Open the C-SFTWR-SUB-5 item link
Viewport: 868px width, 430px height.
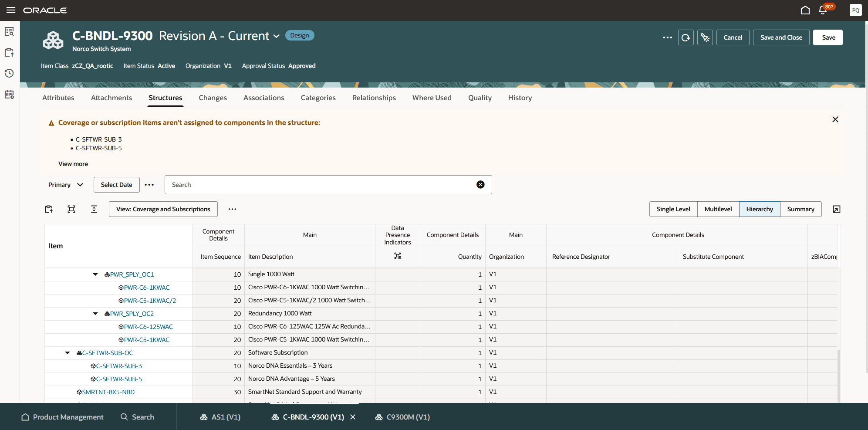point(119,379)
